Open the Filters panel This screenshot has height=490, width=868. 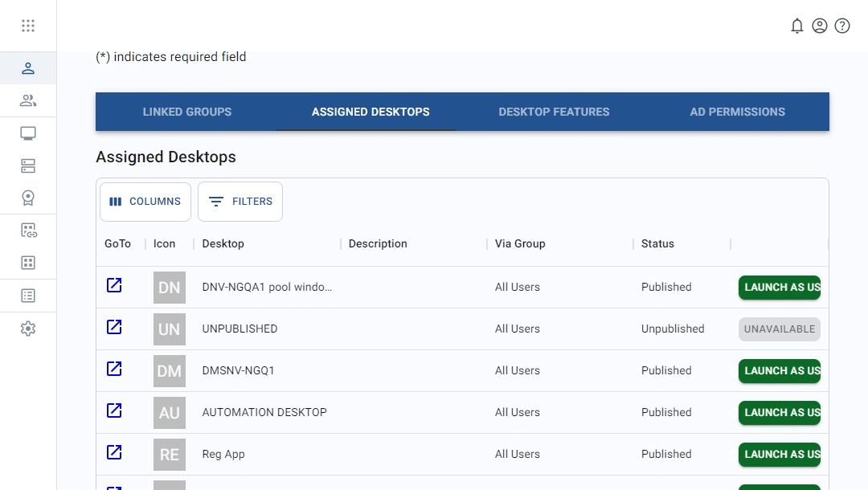pyautogui.click(x=240, y=202)
